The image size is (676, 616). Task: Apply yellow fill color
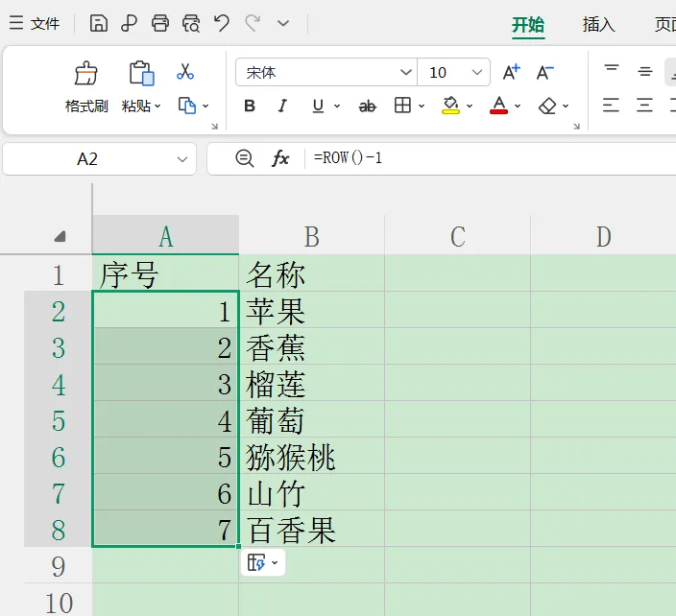click(x=450, y=106)
